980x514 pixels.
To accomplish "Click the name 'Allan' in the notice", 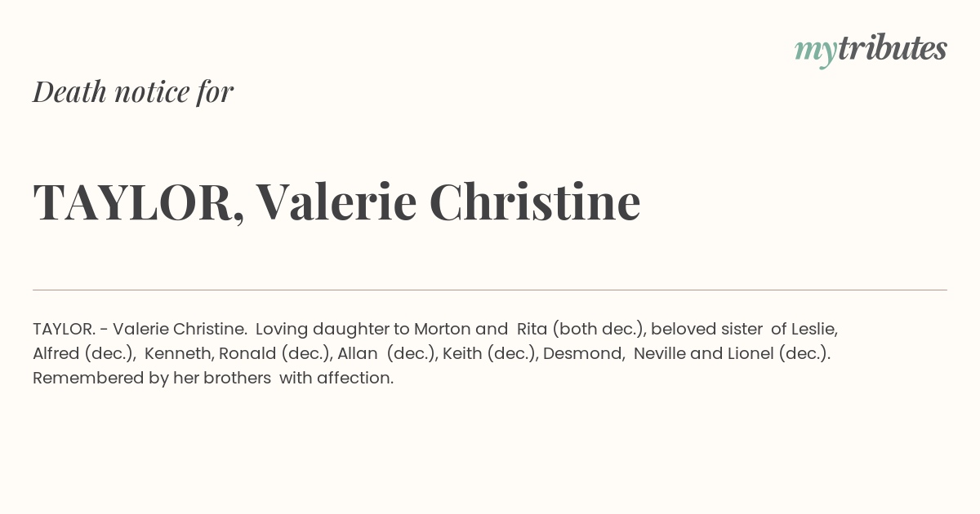I will 357,354.
